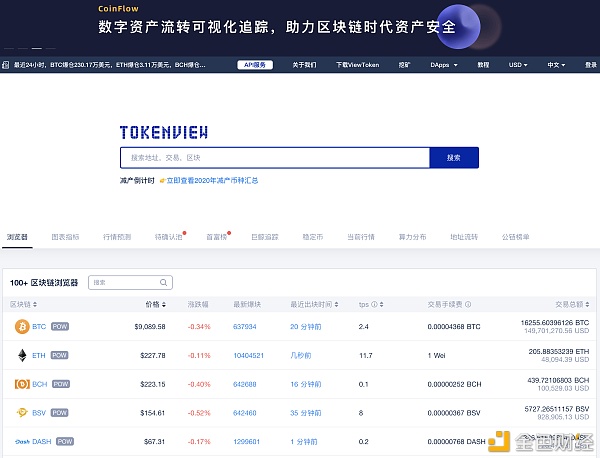The height and width of the screenshot is (458, 600).
Task: Click the Dash logo in the DASH row
Action: [x=22, y=442]
